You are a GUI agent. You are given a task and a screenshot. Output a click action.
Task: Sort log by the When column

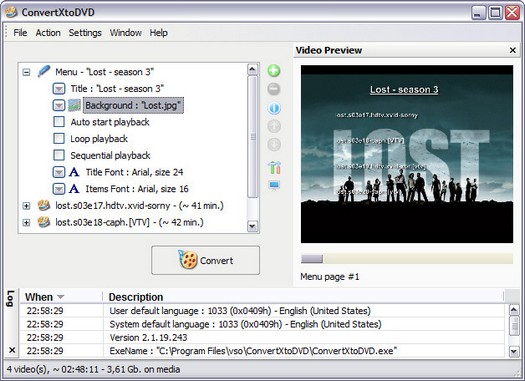pyautogui.click(x=62, y=297)
